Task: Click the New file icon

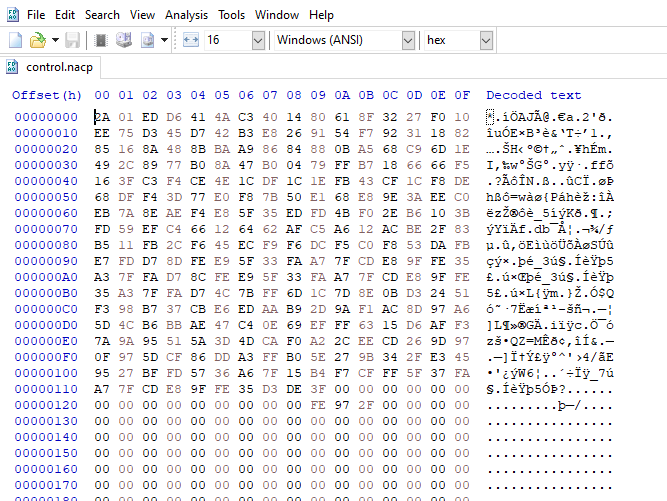Action: [16, 40]
